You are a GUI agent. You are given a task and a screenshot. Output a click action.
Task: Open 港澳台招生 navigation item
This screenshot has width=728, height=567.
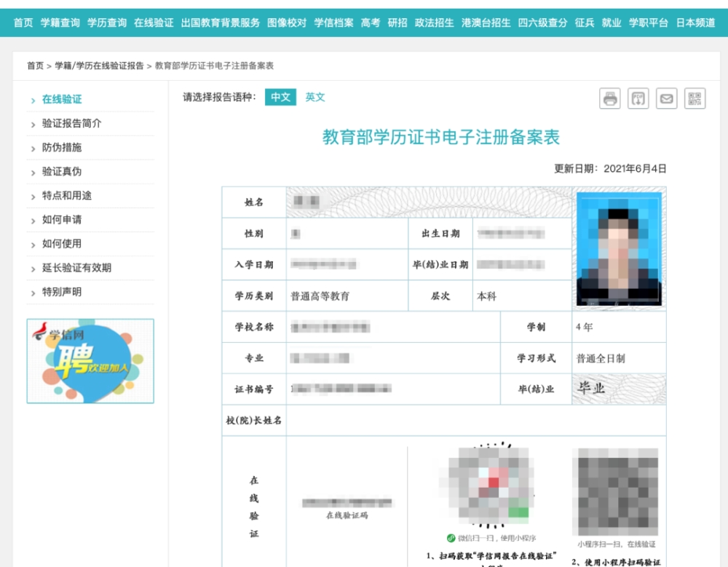click(x=486, y=23)
